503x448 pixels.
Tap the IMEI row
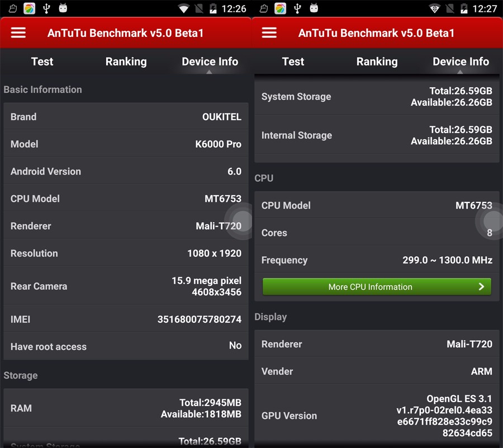pos(126,319)
